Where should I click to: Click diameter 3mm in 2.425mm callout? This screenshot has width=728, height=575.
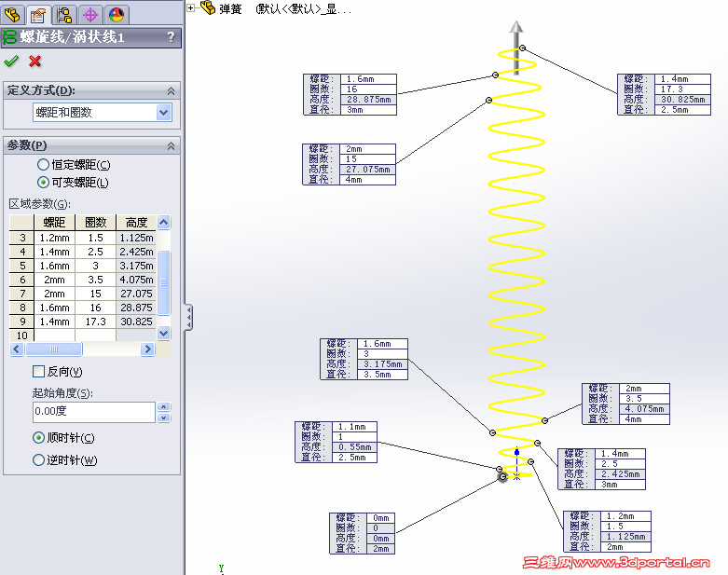point(620,485)
